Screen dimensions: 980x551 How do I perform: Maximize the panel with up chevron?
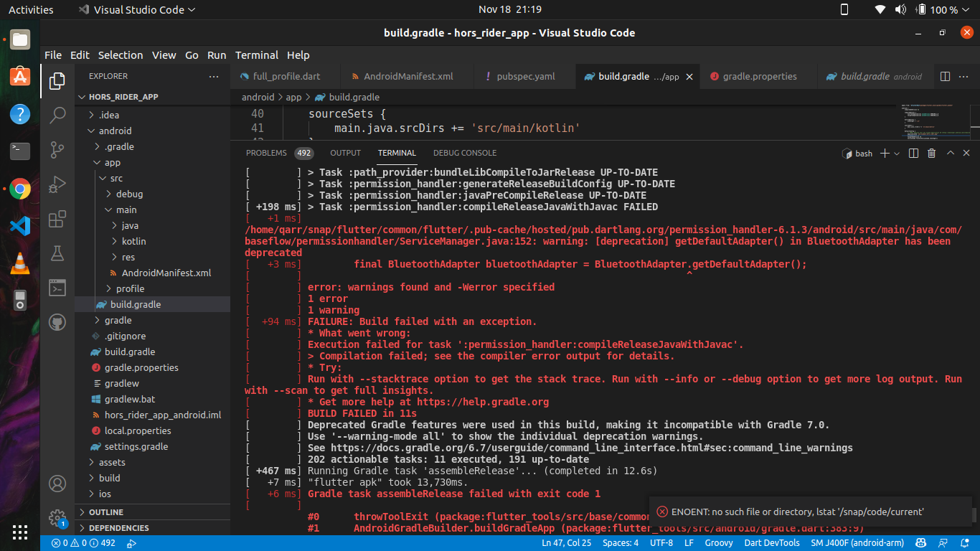[950, 153]
